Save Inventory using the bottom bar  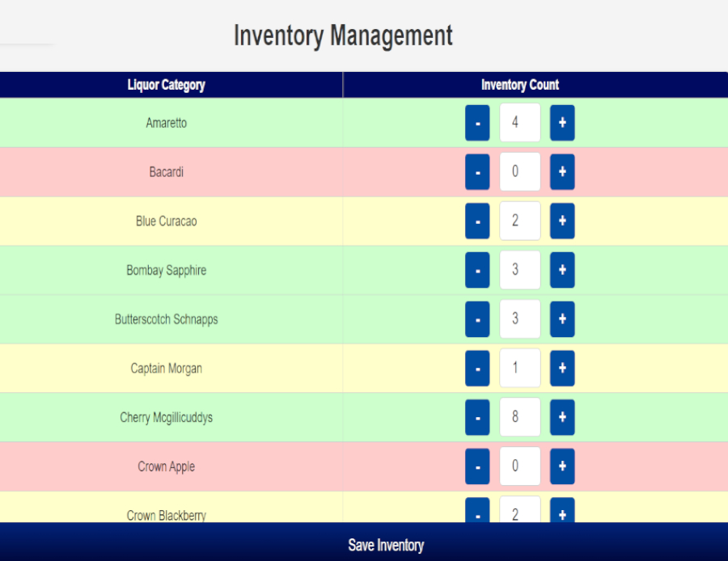pyautogui.click(x=386, y=545)
